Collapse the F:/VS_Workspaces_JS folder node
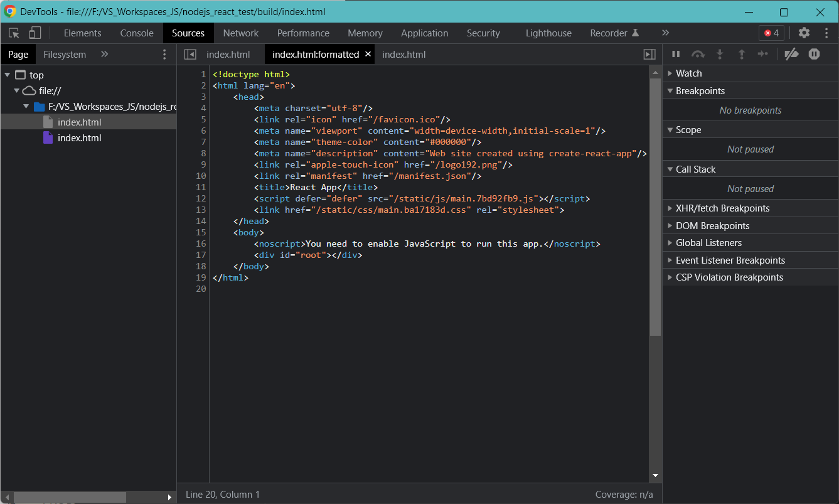Image resolution: width=839 pixels, height=504 pixels. click(26, 107)
